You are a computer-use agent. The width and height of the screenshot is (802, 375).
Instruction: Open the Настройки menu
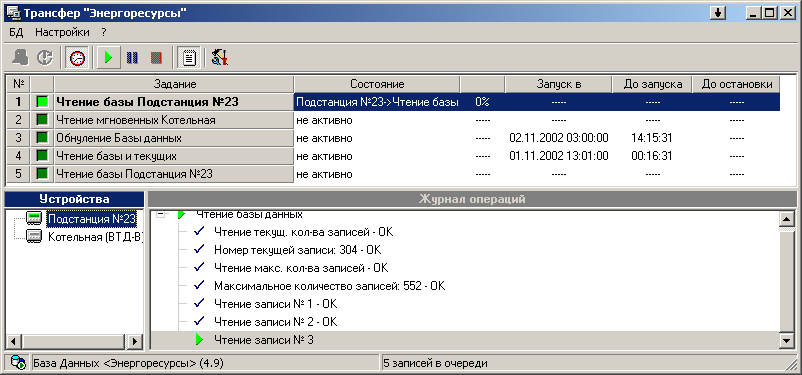tap(62, 32)
